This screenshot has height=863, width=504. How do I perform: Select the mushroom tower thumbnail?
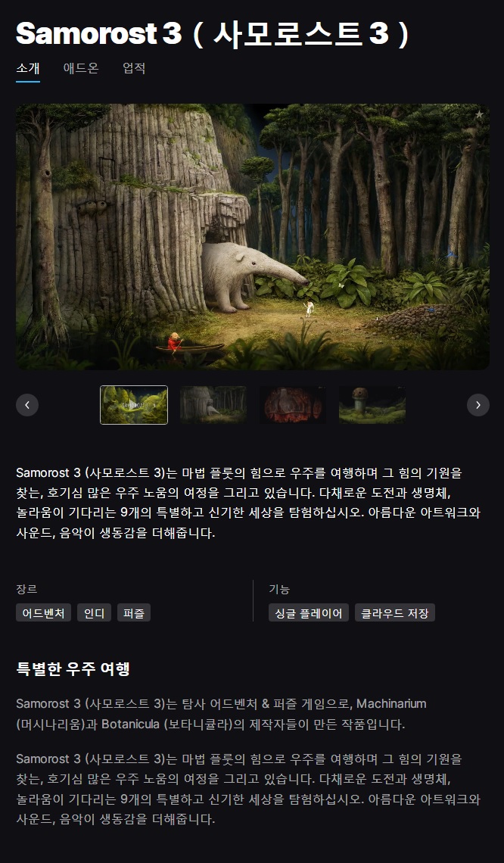coord(372,405)
